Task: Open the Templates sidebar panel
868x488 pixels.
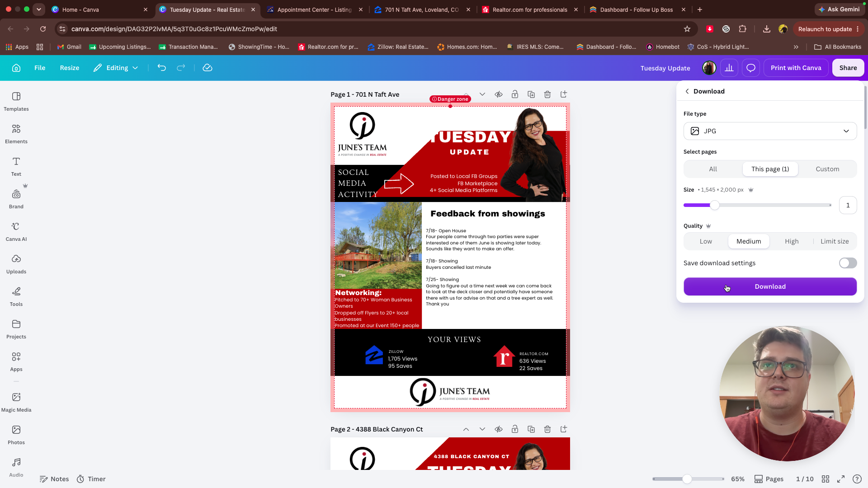Action: tap(16, 102)
